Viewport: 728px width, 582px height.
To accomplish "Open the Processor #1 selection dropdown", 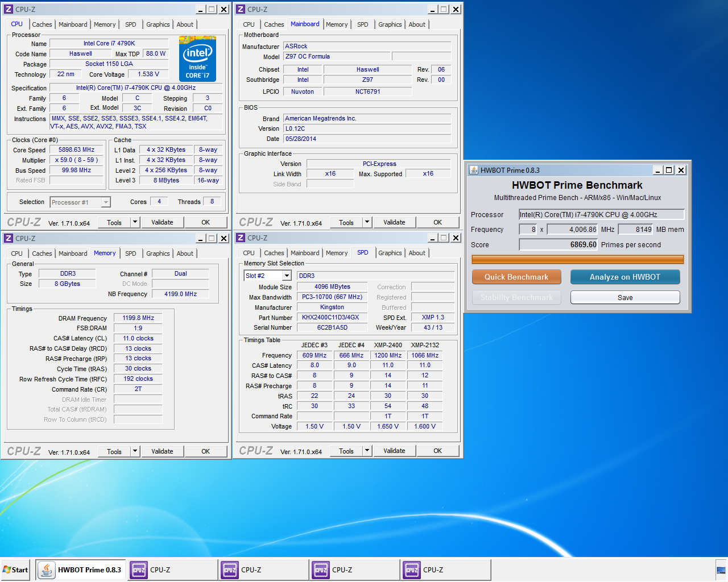I will 106,202.
